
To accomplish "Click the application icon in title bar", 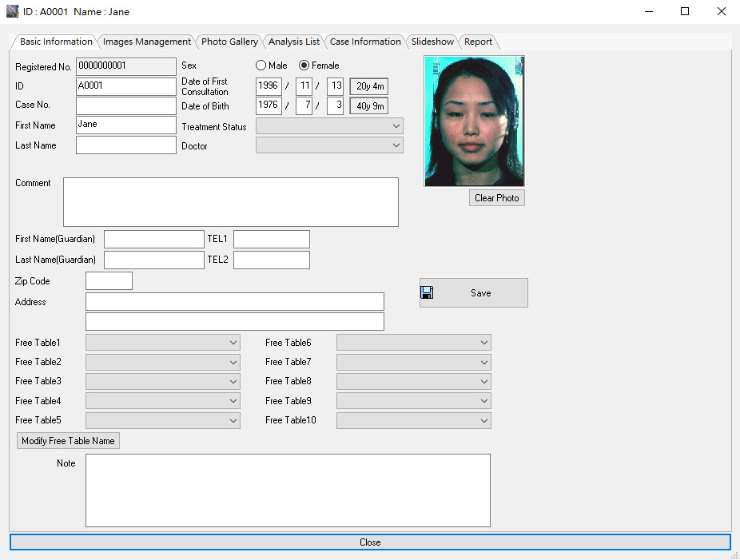I will (12, 11).
